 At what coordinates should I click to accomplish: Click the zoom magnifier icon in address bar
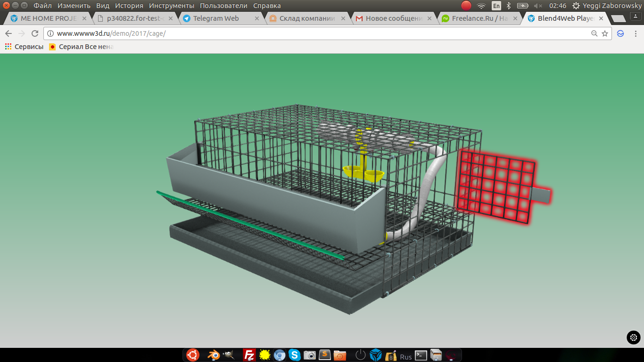point(594,33)
